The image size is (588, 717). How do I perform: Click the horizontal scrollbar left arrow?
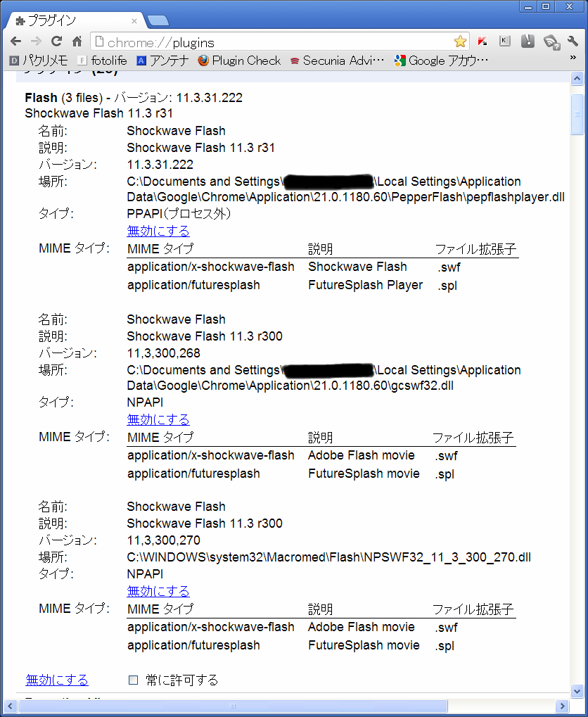click(x=10, y=706)
